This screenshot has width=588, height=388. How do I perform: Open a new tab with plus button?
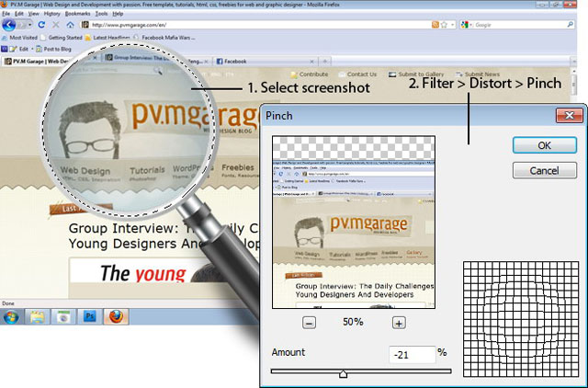click(x=325, y=62)
